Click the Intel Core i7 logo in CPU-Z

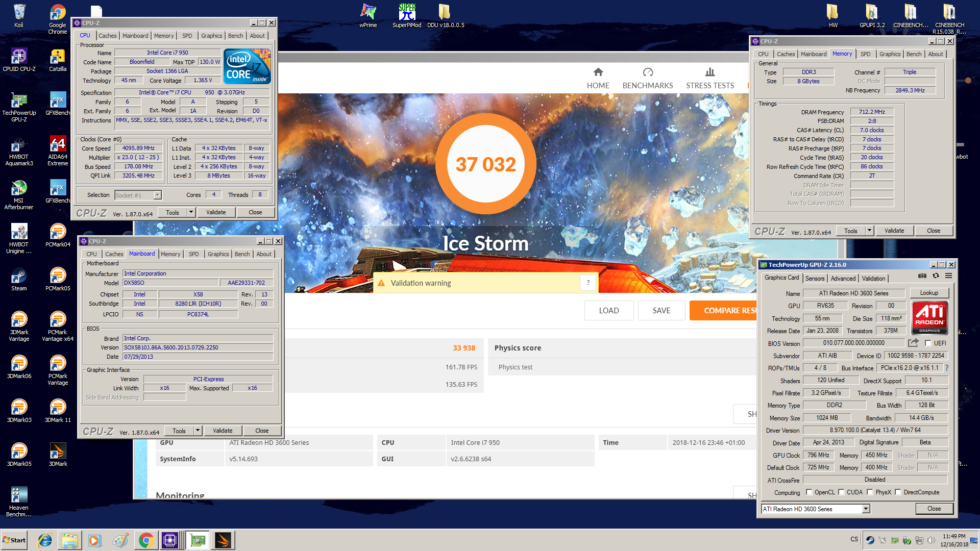click(x=248, y=66)
